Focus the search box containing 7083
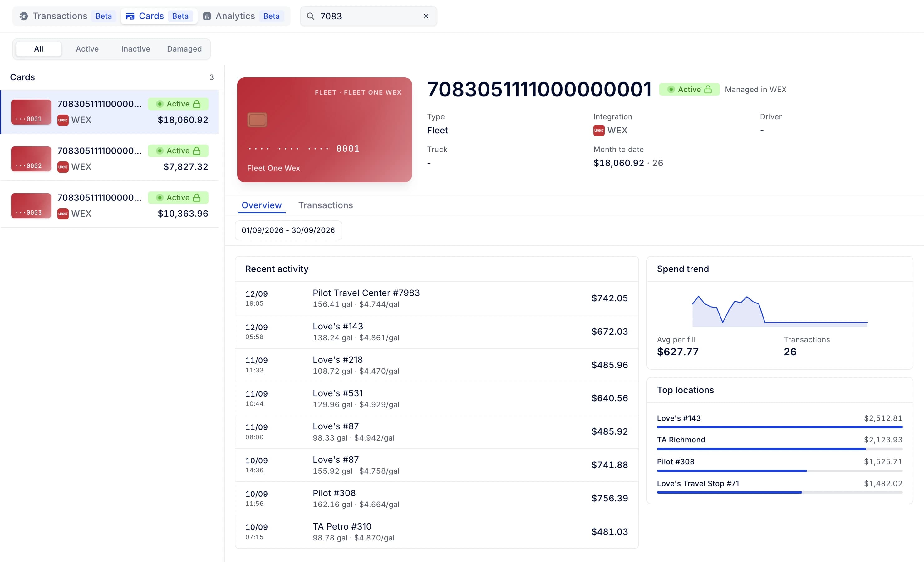 point(369,16)
